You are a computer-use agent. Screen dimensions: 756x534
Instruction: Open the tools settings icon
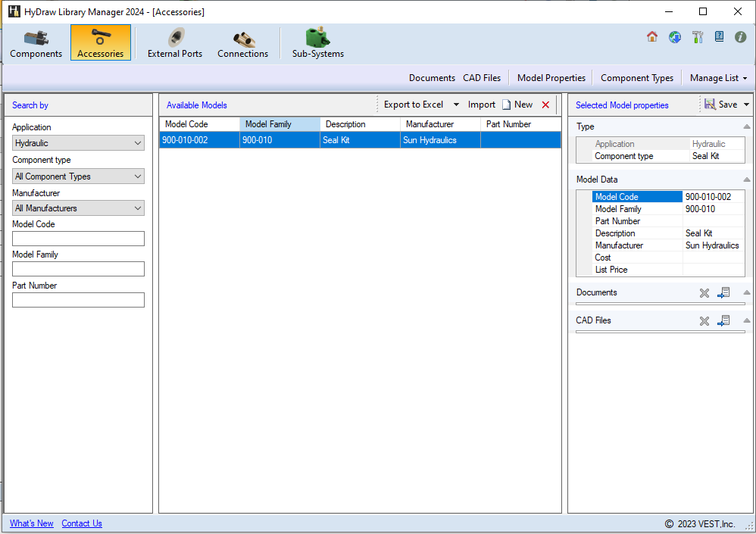(x=698, y=36)
